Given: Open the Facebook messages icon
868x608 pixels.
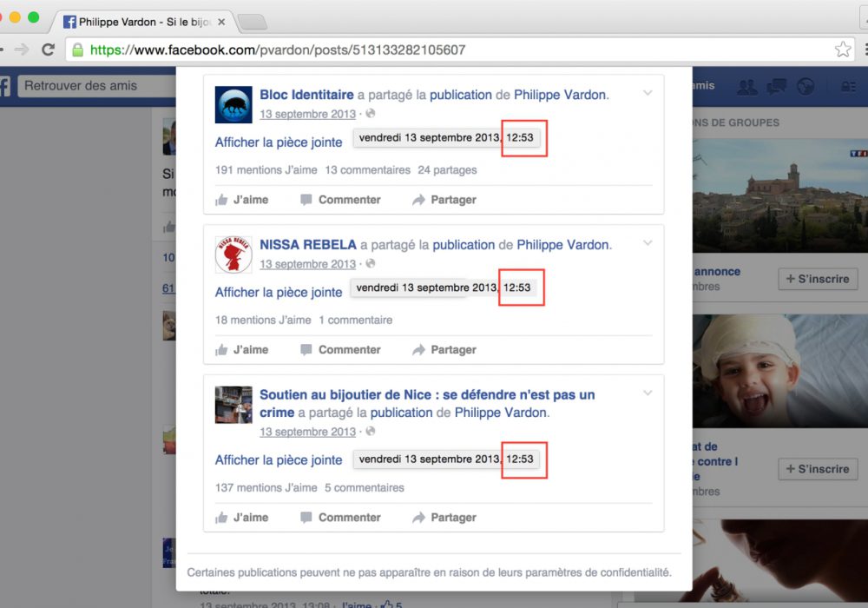Looking at the screenshot, I should click(x=776, y=86).
